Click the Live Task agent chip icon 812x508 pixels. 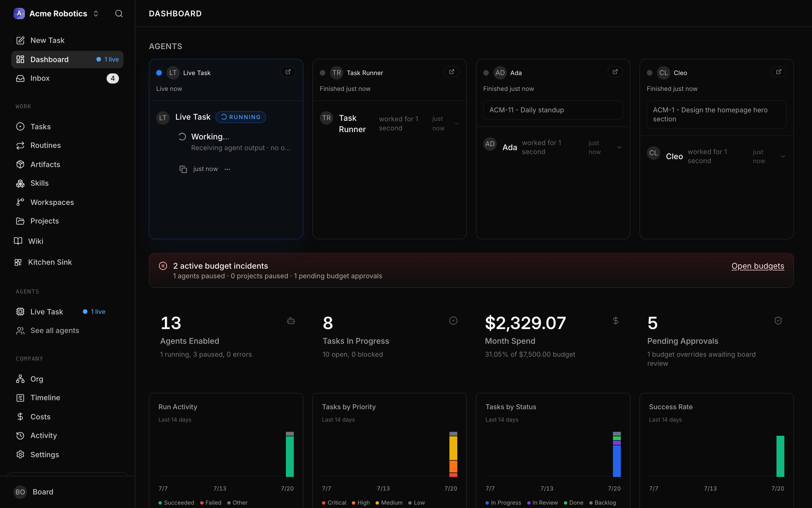[x=20, y=312]
